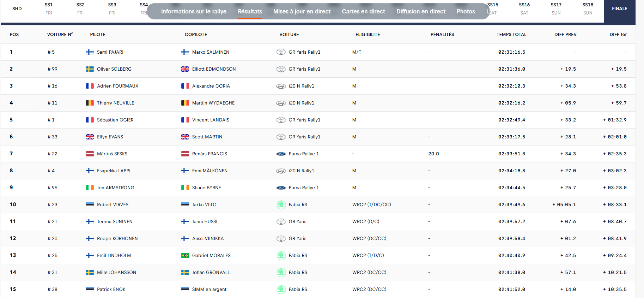This screenshot has width=644, height=298.
Task: Select stage SS1 FRI
Action: tap(49, 9)
